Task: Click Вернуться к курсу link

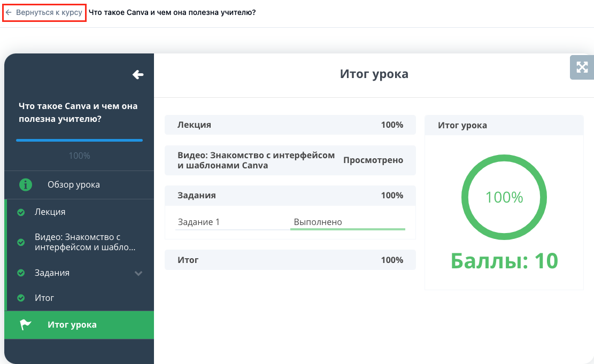Action: (x=44, y=12)
